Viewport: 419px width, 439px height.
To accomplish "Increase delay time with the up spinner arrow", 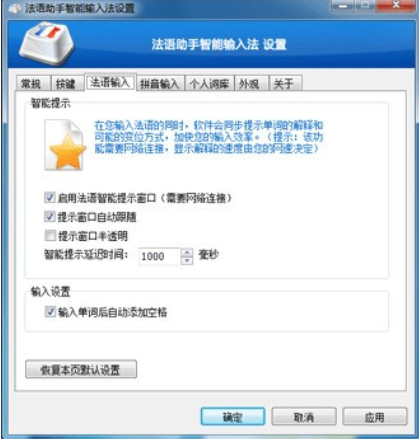I will 187,252.
